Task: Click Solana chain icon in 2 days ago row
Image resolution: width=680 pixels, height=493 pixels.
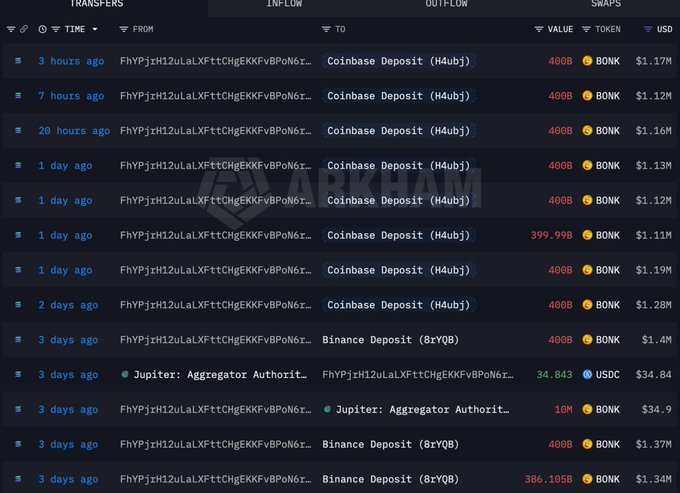Action: (x=18, y=305)
